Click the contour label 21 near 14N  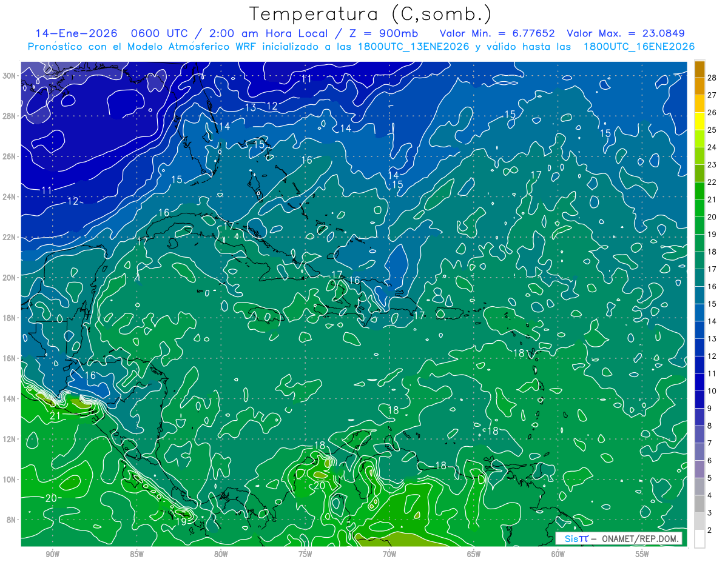click(55, 416)
